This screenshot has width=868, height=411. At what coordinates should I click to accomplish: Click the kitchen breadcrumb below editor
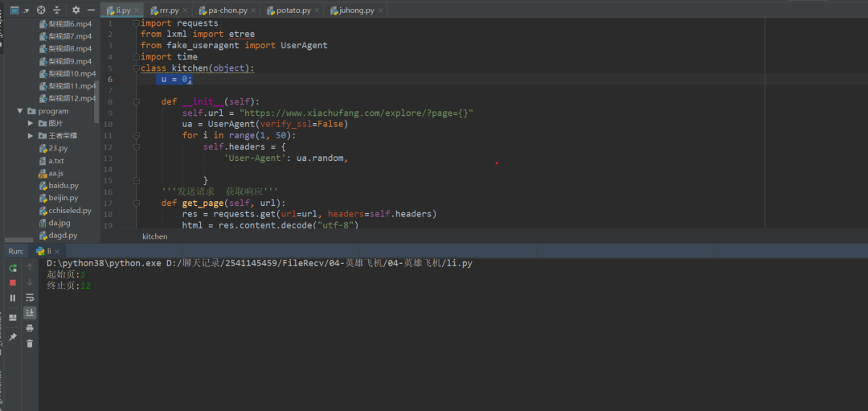[x=154, y=236]
